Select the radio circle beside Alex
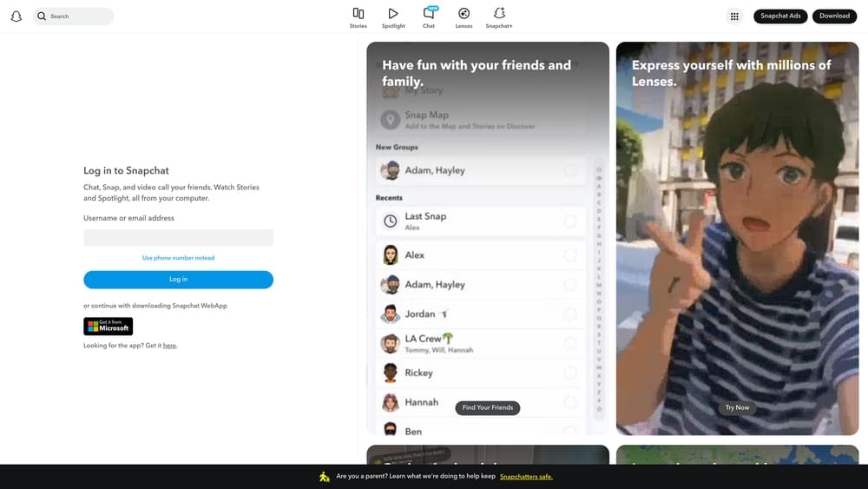Image resolution: width=868 pixels, height=489 pixels. point(570,255)
